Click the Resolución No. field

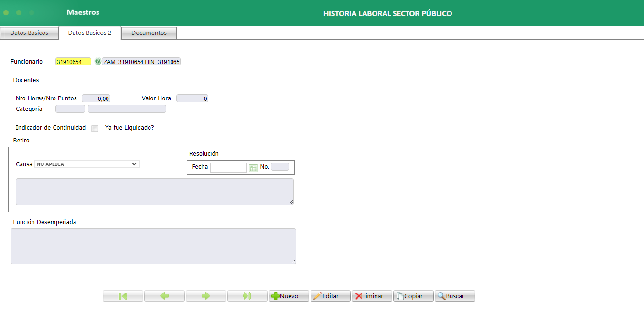coord(280,167)
